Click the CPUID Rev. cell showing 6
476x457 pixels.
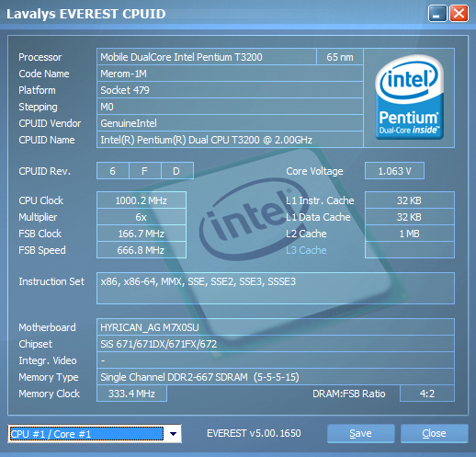coord(113,171)
